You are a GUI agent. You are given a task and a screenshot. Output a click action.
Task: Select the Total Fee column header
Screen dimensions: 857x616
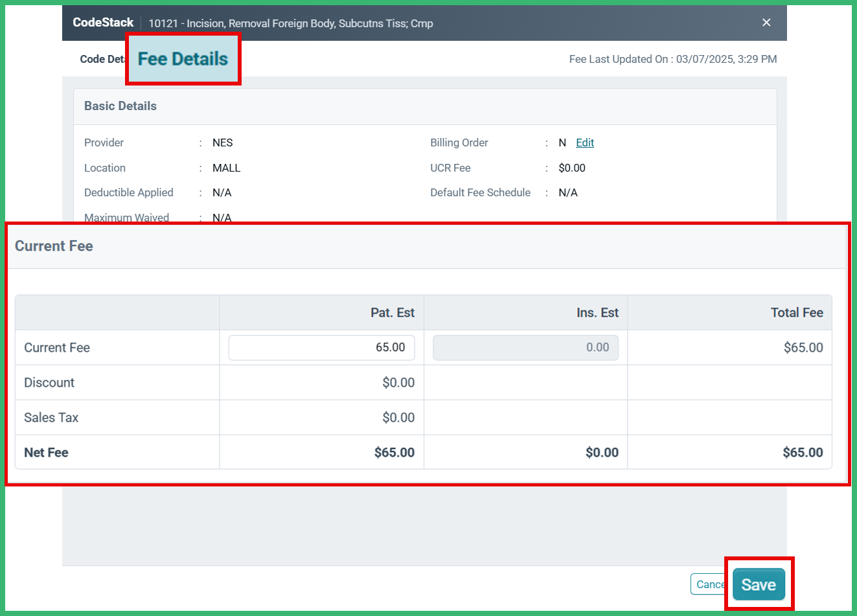coord(796,313)
